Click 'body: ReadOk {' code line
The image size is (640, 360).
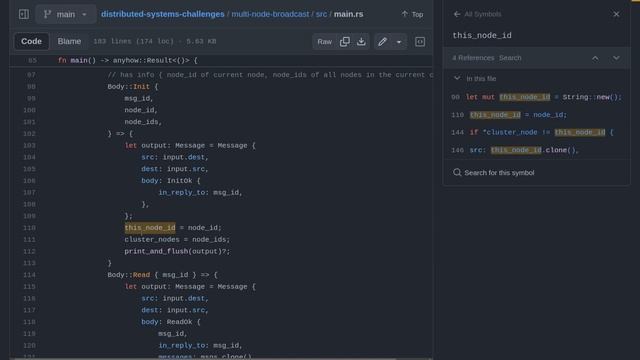pyautogui.click(x=171, y=322)
